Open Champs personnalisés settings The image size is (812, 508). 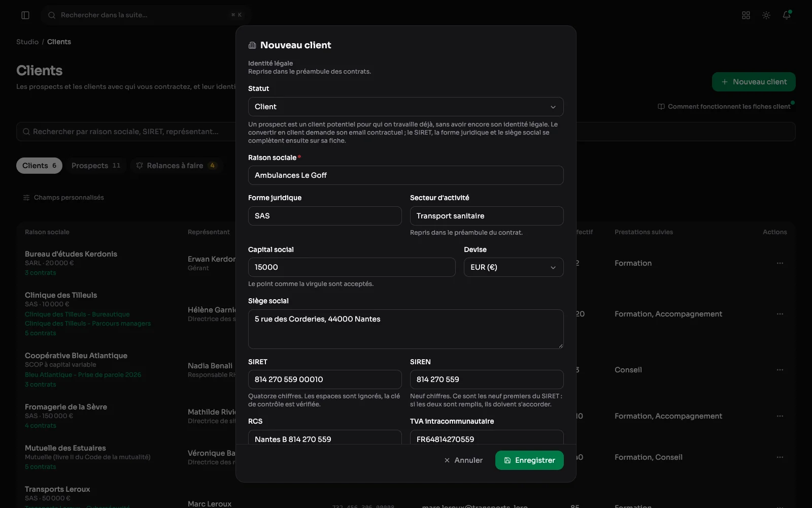63,198
